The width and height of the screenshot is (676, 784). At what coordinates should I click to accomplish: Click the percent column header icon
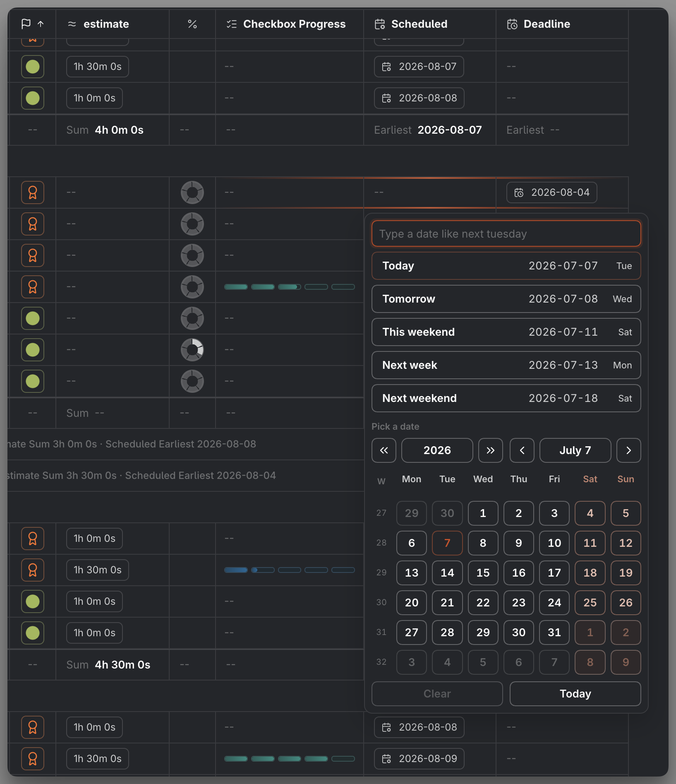tap(192, 24)
